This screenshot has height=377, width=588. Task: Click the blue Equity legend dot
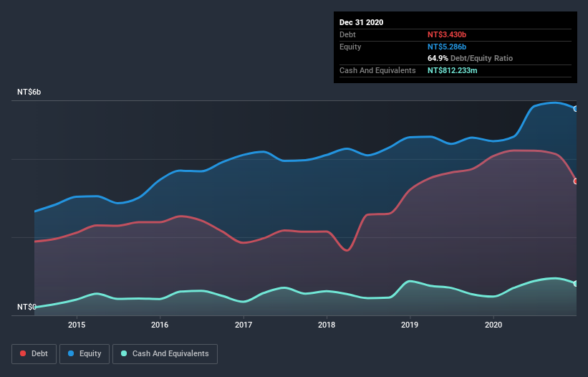(71, 353)
